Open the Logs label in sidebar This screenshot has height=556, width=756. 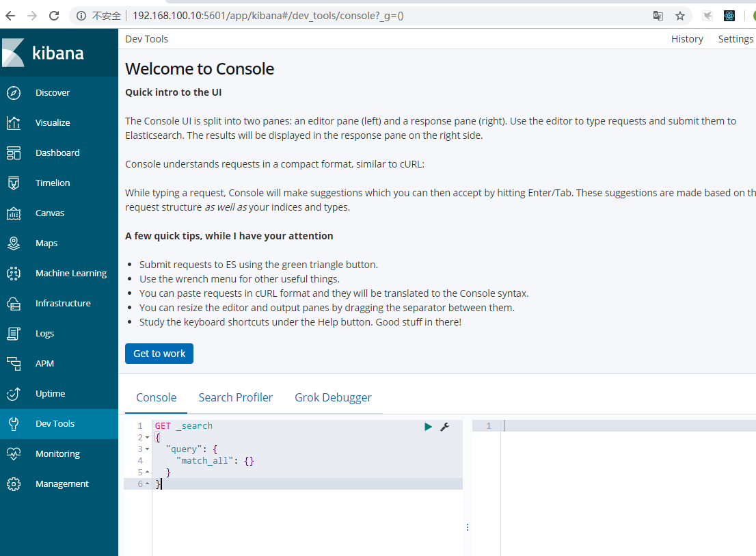(45, 334)
